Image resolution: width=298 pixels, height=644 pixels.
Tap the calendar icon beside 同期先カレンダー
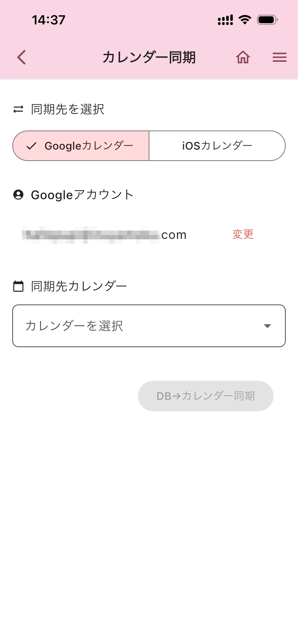point(18,286)
